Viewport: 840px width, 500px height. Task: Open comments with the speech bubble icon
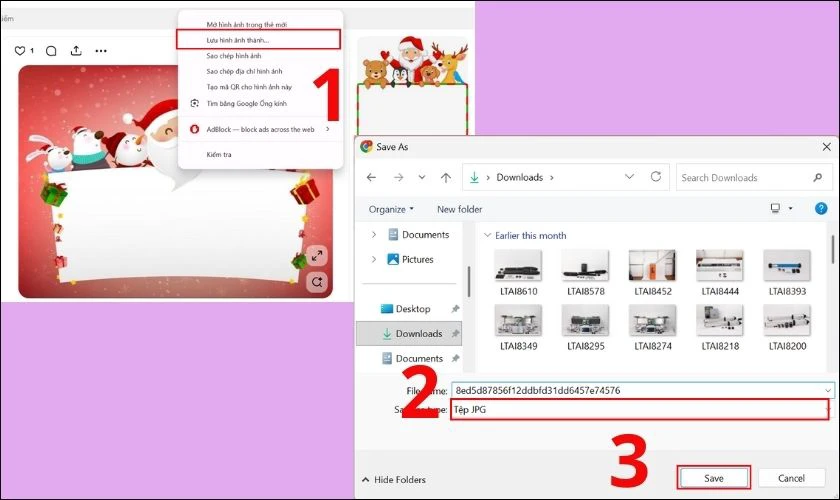coord(51,51)
